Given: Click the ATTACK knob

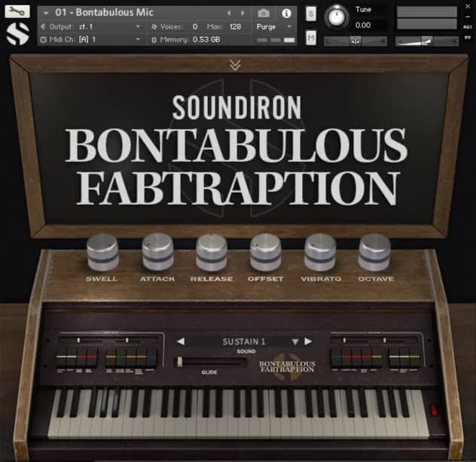Looking at the screenshot, I should click(x=157, y=252).
